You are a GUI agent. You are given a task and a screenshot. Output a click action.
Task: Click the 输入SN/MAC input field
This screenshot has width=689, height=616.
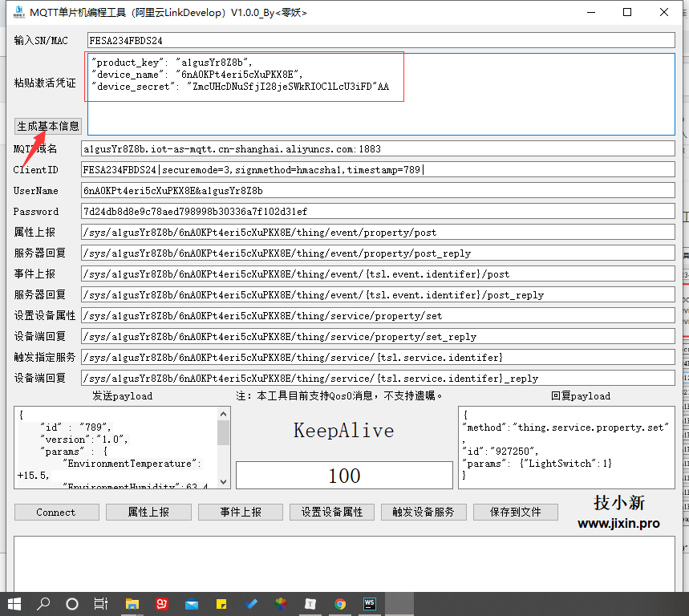[381, 40]
